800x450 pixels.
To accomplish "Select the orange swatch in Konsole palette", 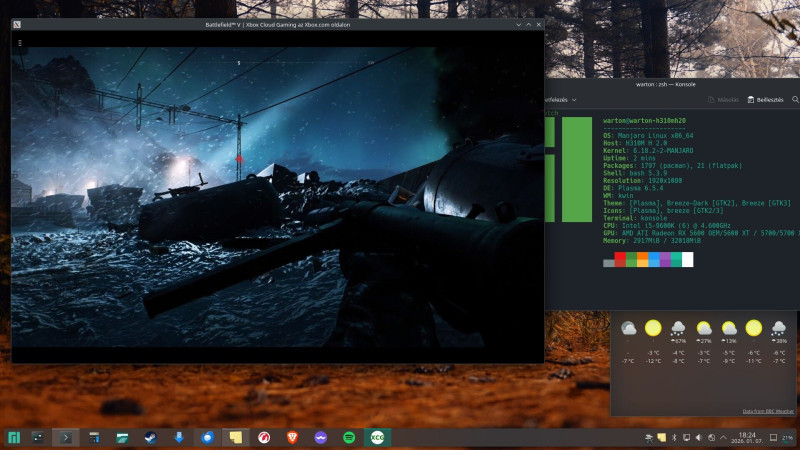I will [x=642, y=260].
